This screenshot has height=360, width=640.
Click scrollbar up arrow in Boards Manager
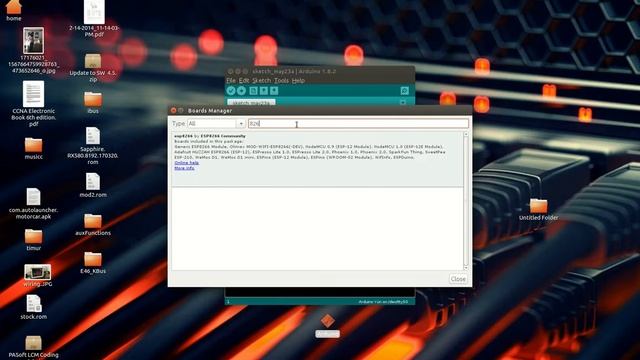coord(466,134)
